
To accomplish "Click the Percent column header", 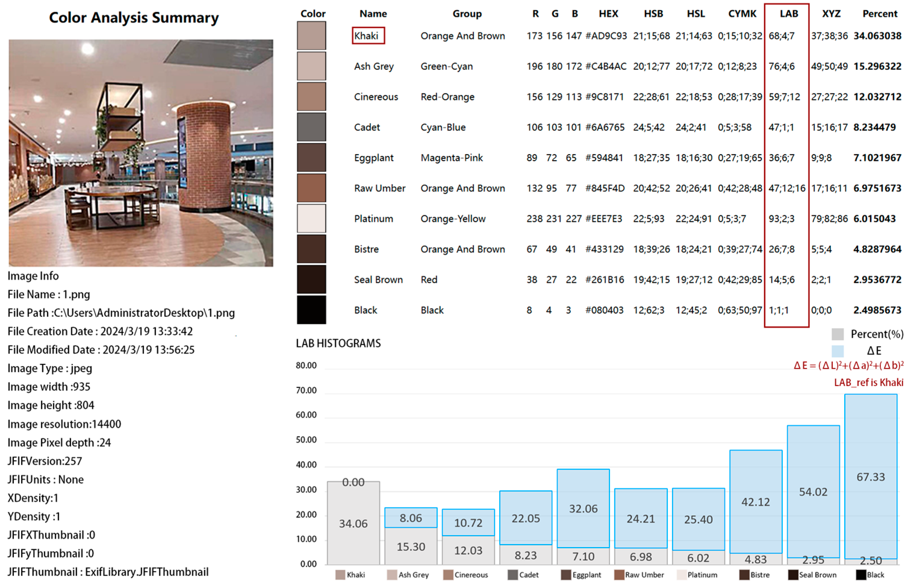I will pyautogui.click(x=880, y=14).
